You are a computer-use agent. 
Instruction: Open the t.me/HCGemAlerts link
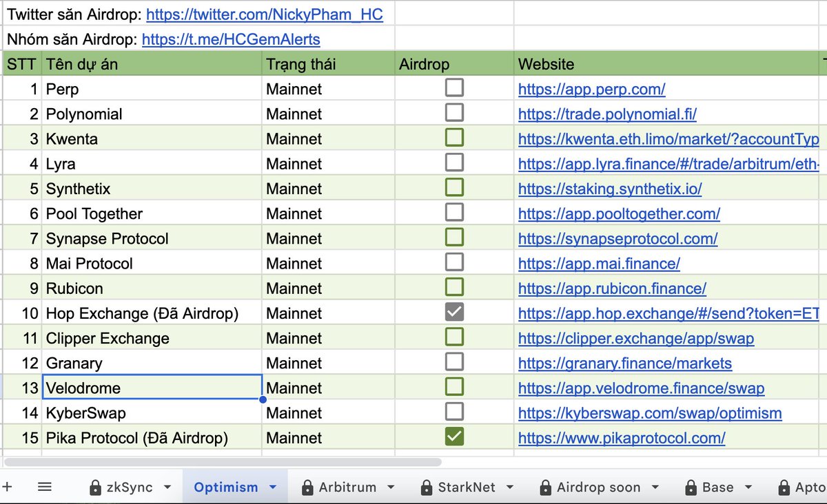pos(231,39)
